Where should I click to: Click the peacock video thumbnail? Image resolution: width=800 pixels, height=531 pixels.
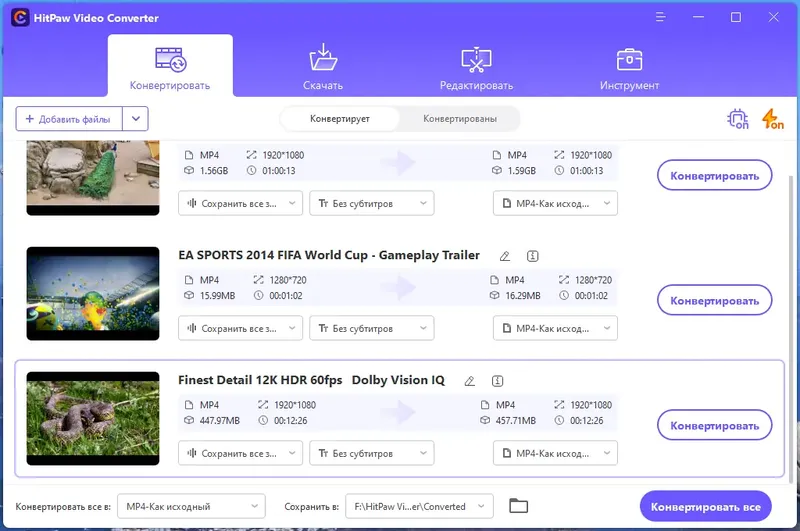(x=93, y=178)
